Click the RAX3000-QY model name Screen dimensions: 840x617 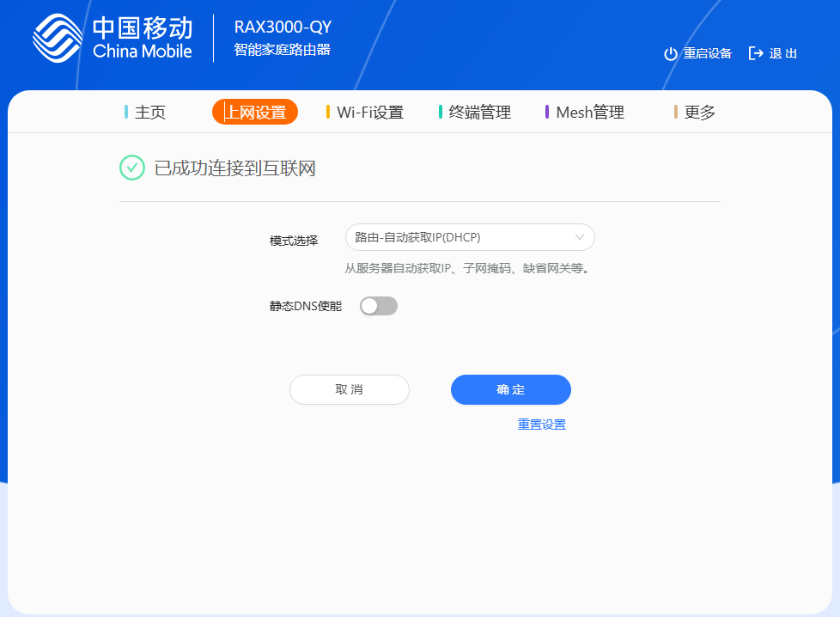point(283,27)
